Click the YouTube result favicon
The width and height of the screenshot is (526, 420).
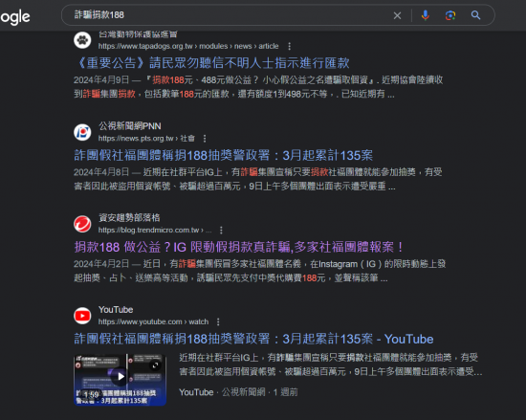coord(82,316)
